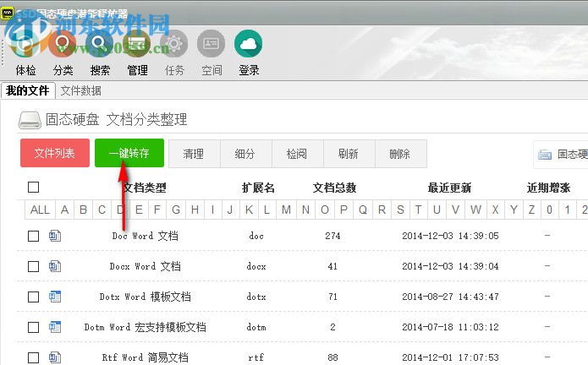Screen dimensions: 588x365
Task: Click the dotx extension cell
Action: (256, 297)
